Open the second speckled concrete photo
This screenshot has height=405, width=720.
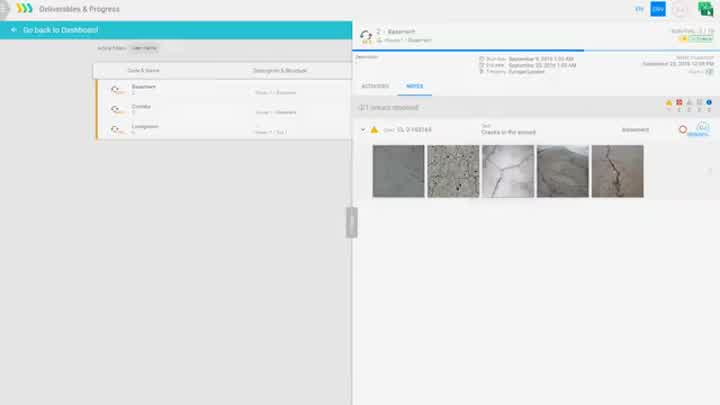[453, 171]
